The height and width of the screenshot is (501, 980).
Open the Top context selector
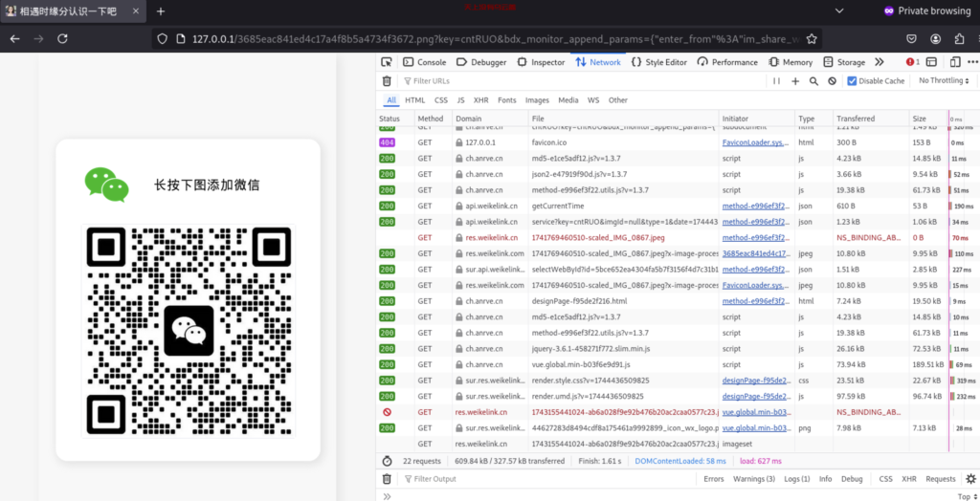click(967, 496)
